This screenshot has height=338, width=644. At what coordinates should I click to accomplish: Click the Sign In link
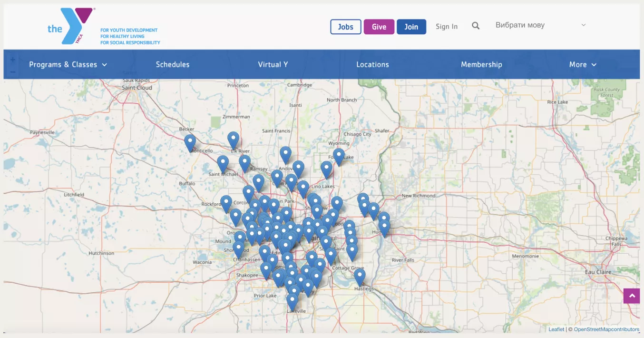[447, 27]
